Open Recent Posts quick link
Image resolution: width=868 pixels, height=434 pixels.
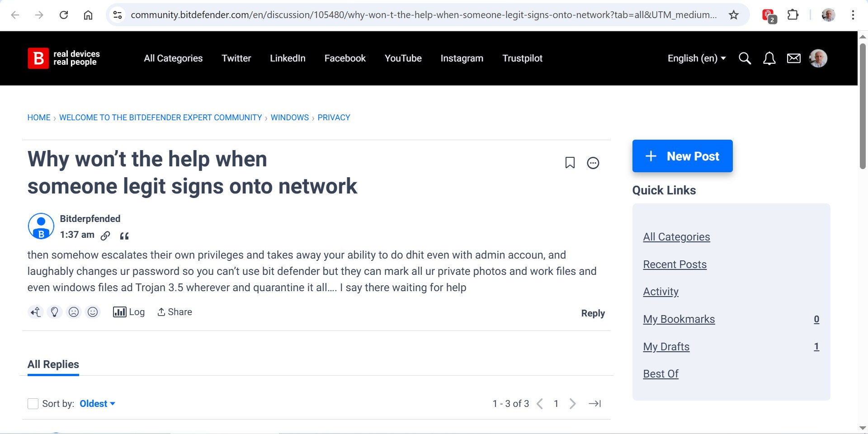[x=675, y=264]
